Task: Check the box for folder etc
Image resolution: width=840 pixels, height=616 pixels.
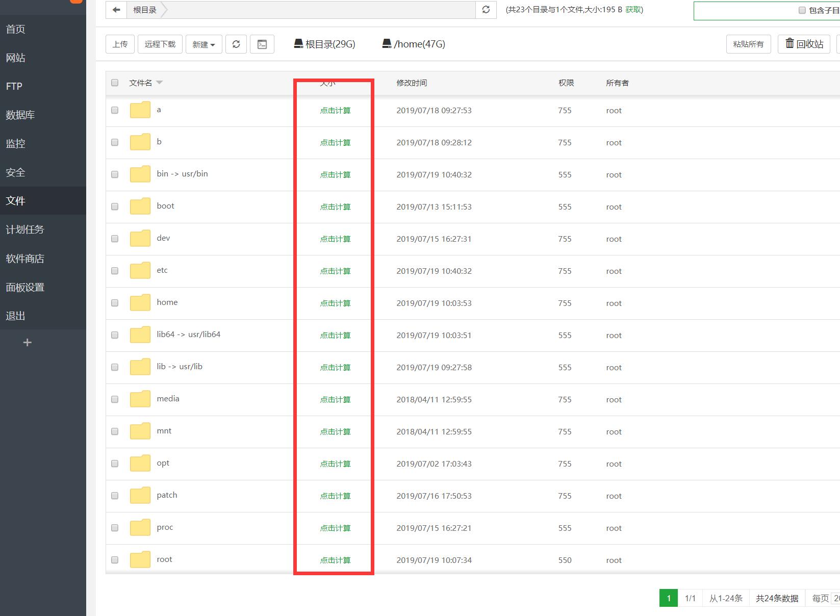Action: [115, 271]
